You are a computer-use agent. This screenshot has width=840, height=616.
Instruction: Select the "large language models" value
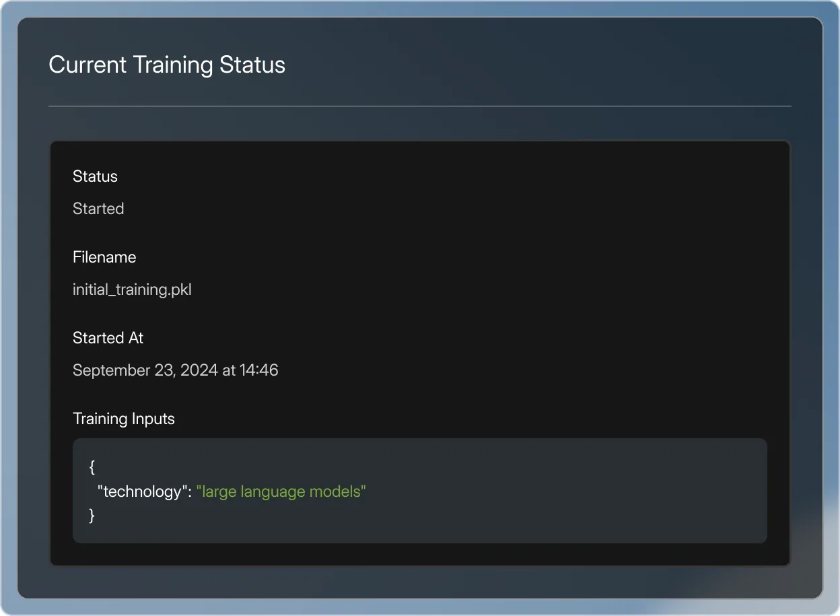tap(281, 491)
